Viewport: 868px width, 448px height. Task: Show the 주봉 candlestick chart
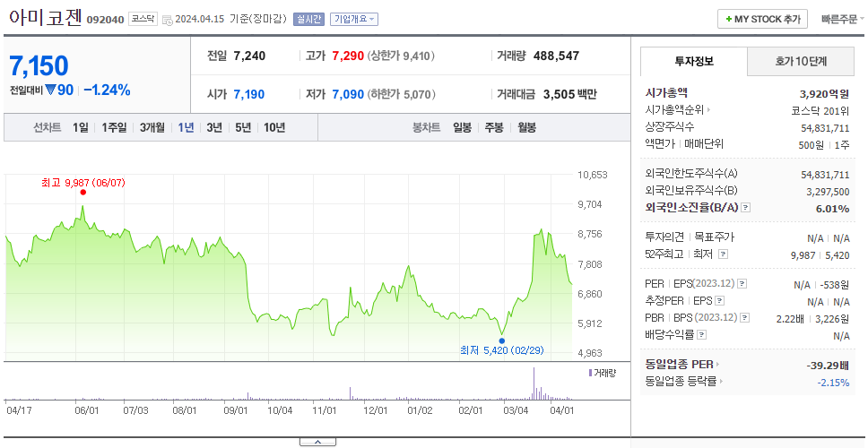point(494,128)
